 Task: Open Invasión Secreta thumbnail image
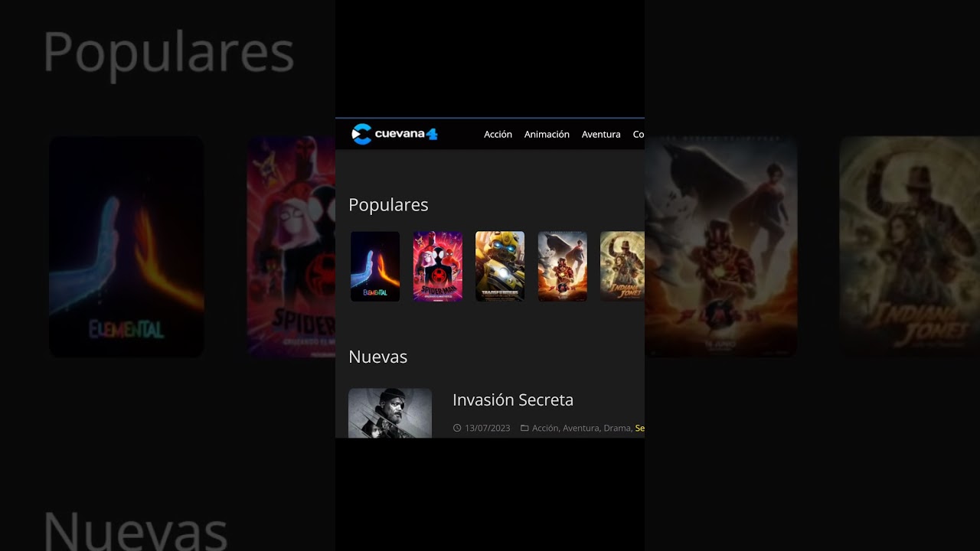coord(390,413)
